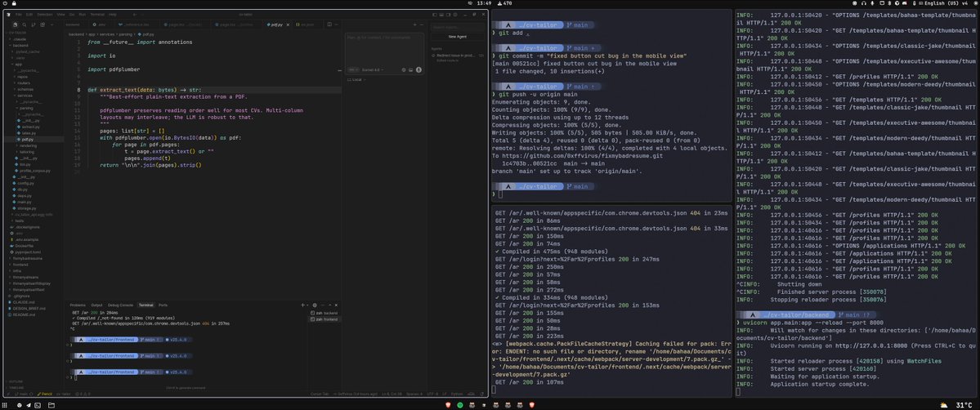
Task: Open extract.py in the file tree
Action: pos(30,127)
